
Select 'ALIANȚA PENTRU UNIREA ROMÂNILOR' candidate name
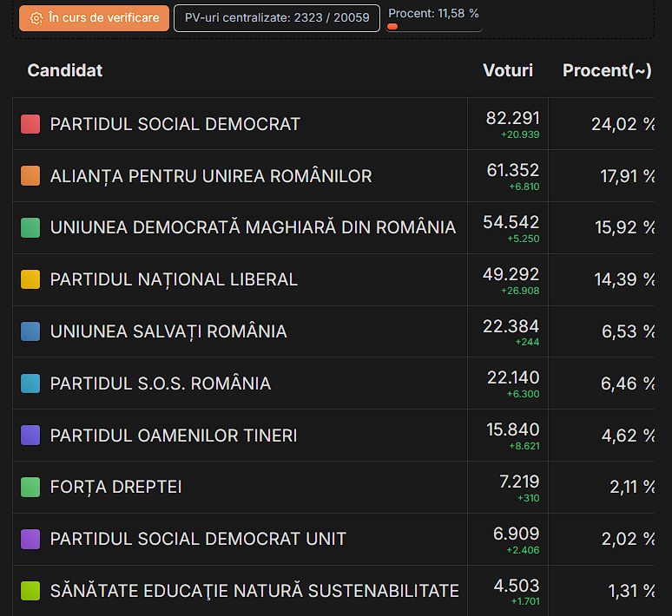(211, 176)
